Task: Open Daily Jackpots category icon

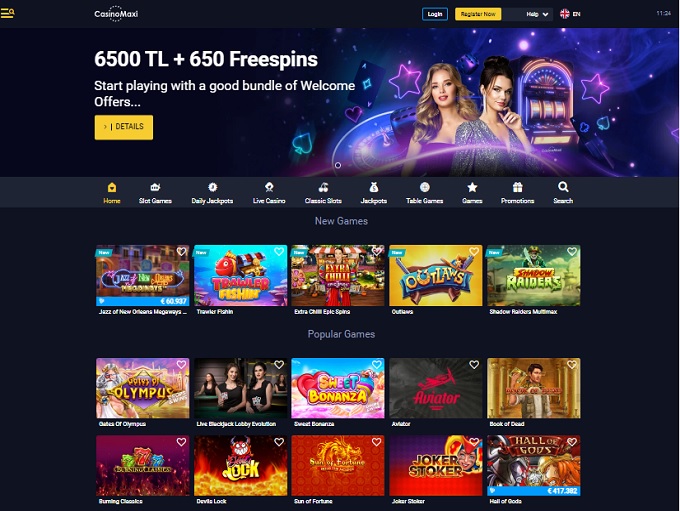Action: point(212,187)
